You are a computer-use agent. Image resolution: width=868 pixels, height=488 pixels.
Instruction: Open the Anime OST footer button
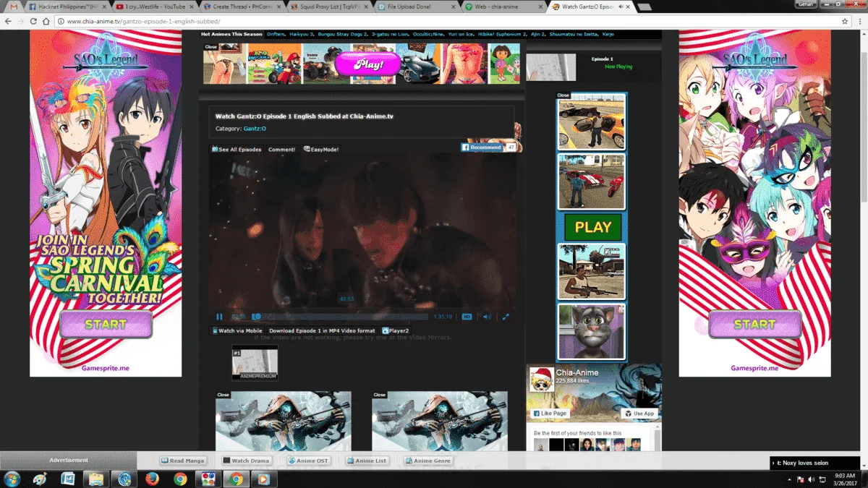pyautogui.click(x=308, y=461)
